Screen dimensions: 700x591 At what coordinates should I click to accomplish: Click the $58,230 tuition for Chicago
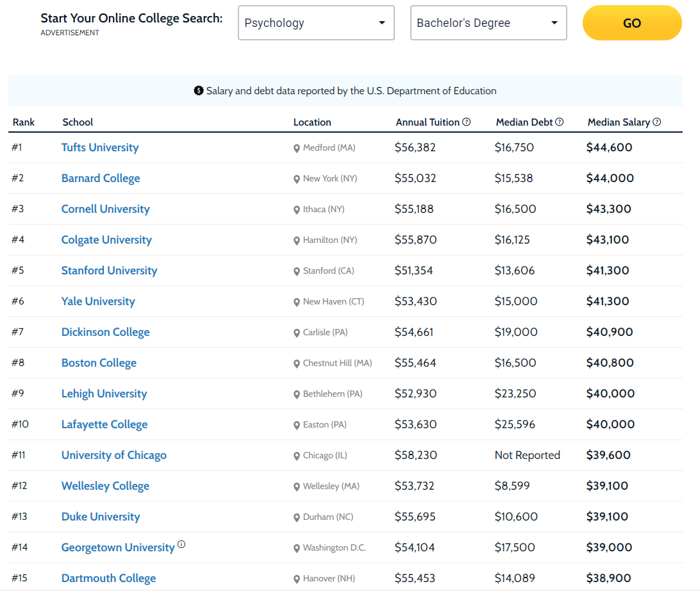(415, 455)
